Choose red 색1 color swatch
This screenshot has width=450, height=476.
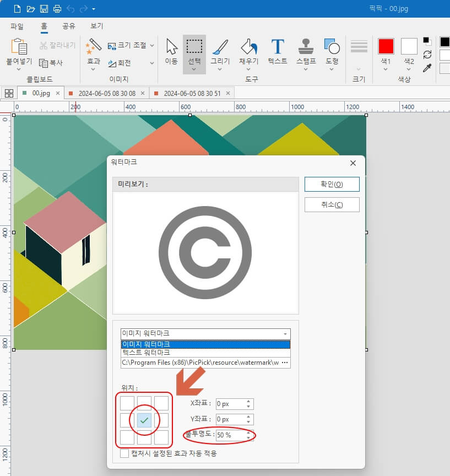click(386, 46)
